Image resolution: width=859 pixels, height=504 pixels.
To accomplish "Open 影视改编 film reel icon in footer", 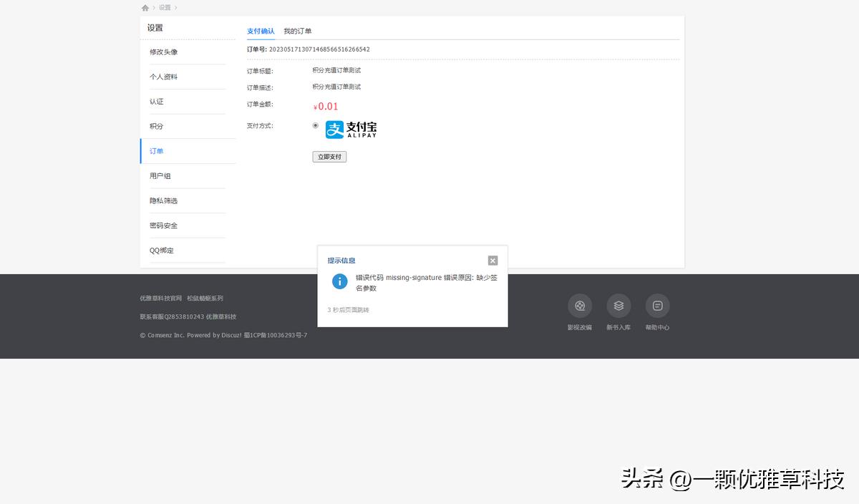I will [x=580, y=306].
